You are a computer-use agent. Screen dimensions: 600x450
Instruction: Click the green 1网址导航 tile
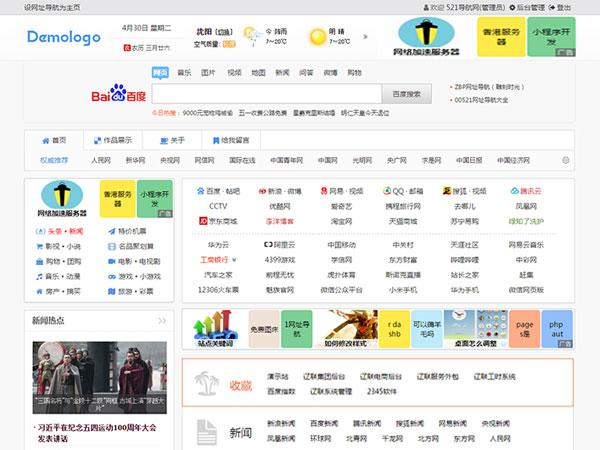tap(297, 329)
